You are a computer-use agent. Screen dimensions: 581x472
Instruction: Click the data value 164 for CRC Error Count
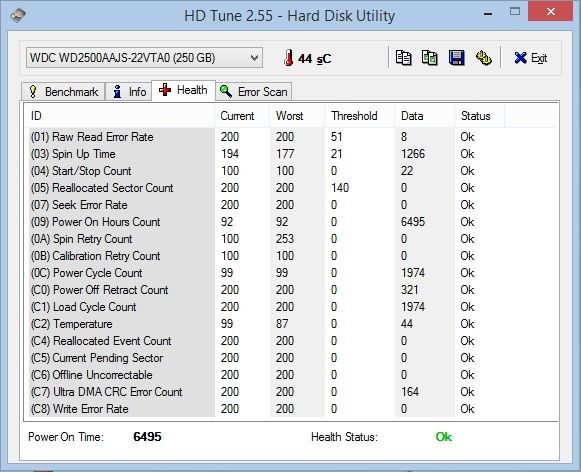[x=410, y=392]
